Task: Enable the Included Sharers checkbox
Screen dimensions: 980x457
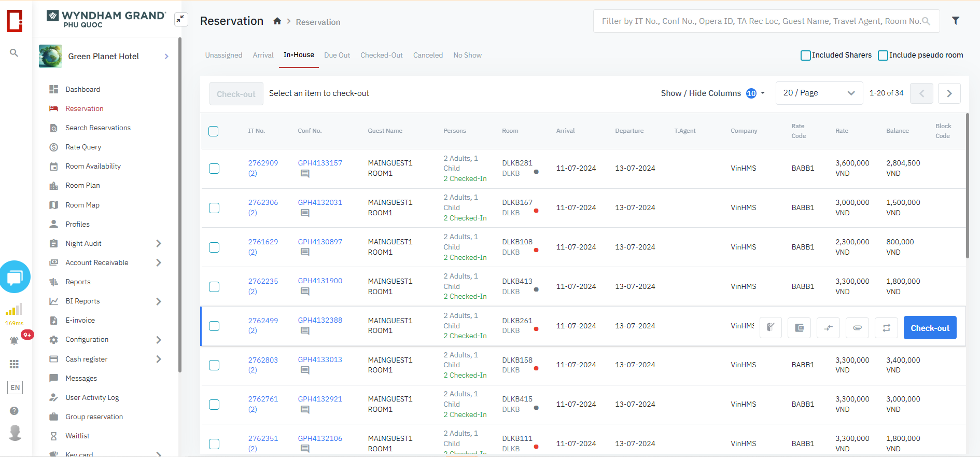Action: (806, 56)
